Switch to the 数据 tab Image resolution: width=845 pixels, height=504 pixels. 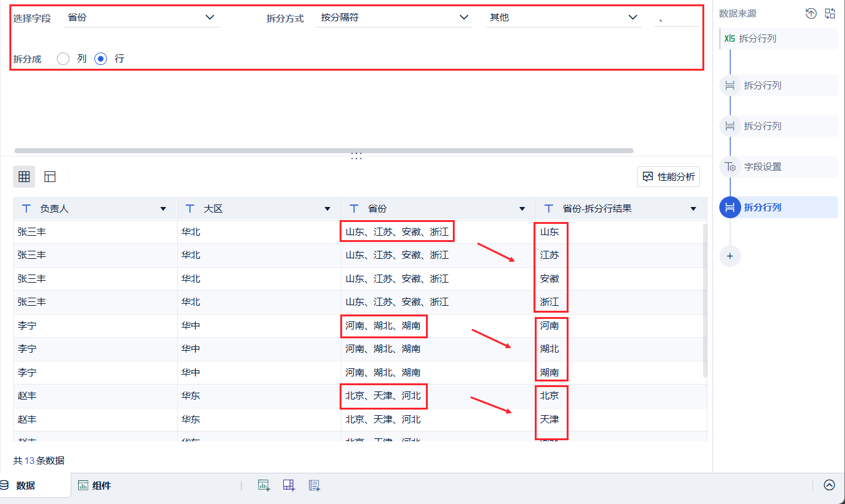25,485
